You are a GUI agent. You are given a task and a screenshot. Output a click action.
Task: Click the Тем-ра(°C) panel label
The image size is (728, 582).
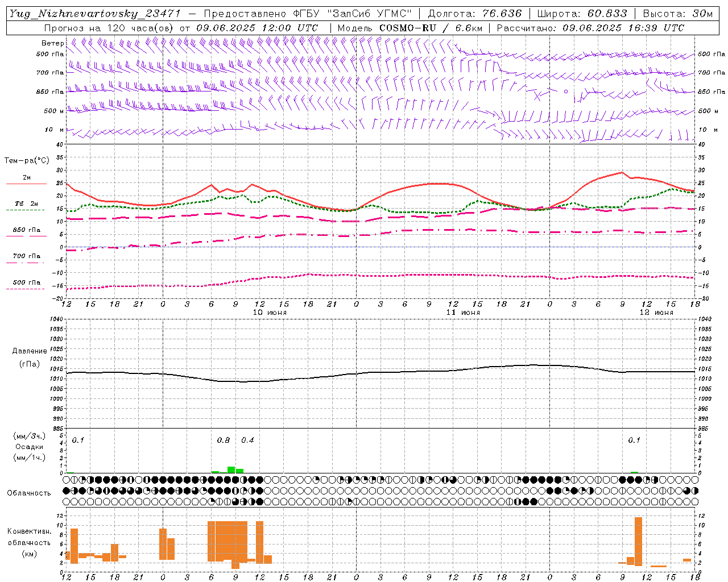(27, 161)
